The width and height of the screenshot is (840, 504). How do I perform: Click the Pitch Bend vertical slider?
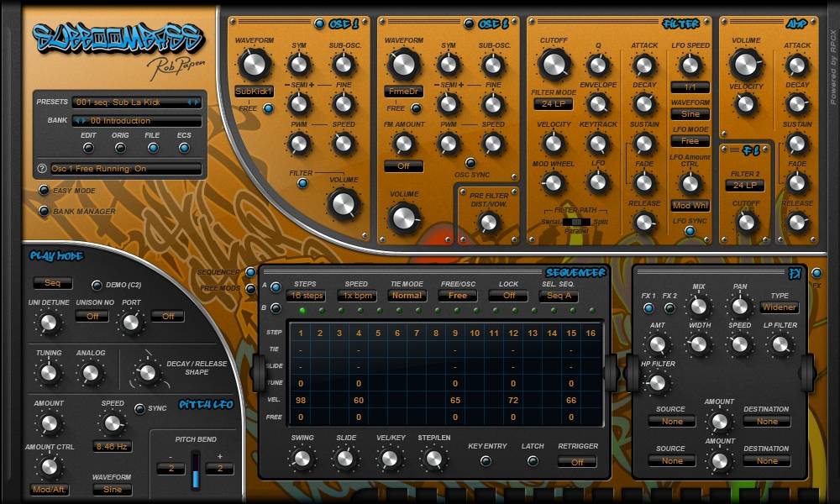point(196,470)
